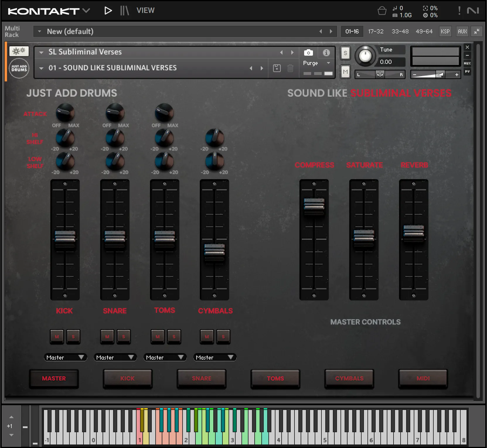Center the pan slider on the instrument
This screenshot has height=448, width=487.
point(380,74)
